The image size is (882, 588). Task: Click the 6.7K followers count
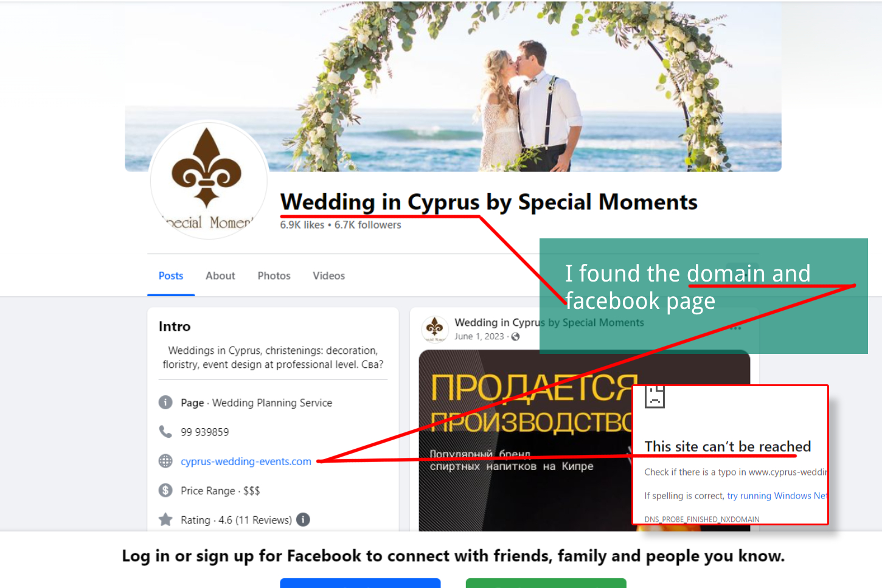[x=368, y=225]
